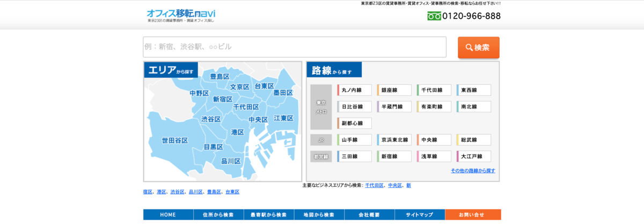644x224 pixels.
Task: Open the 品川区 text link below the map
Action: (x=195, y=192)
